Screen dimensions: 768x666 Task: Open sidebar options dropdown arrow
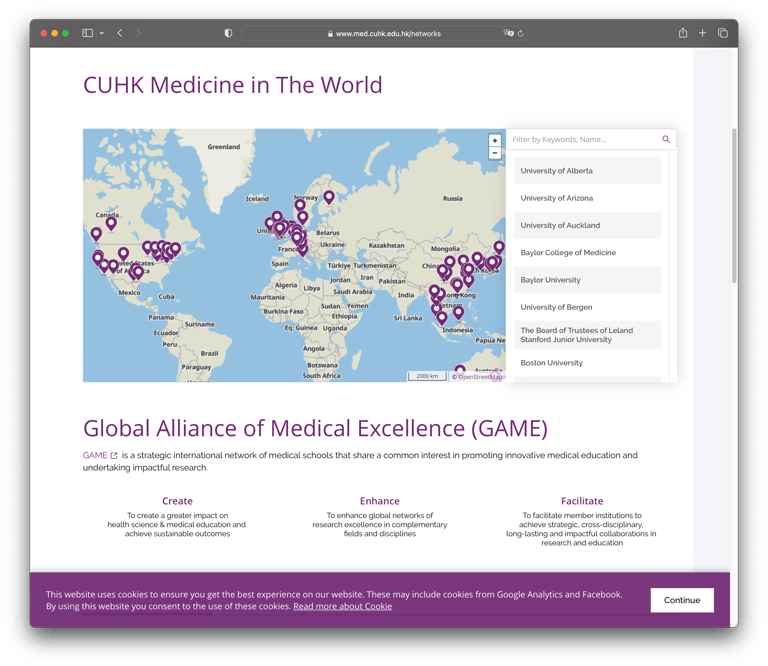(x=102, y=33)
